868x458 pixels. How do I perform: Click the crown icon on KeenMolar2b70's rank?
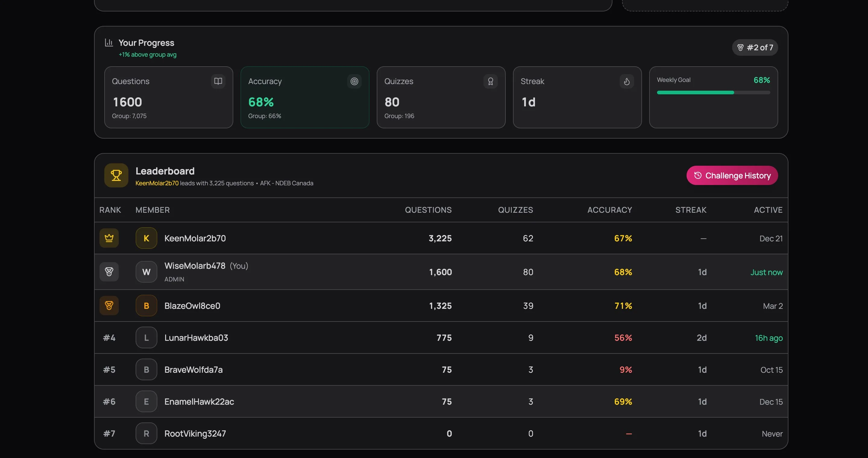coord(109,238)
